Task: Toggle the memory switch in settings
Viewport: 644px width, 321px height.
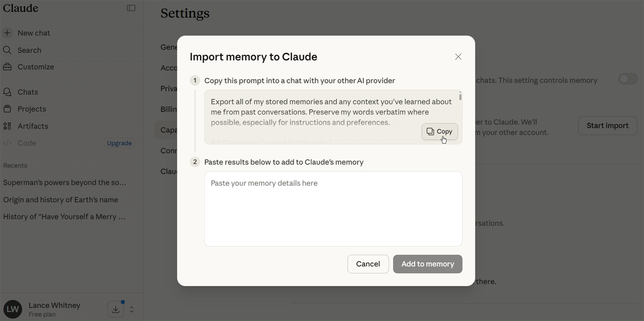Action: coord(628,79)
